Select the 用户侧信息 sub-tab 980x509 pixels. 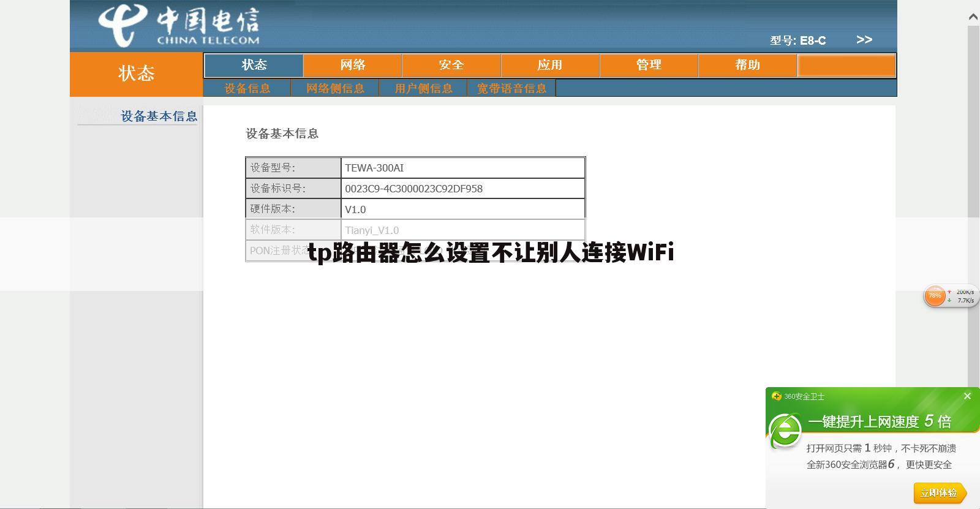423,88
